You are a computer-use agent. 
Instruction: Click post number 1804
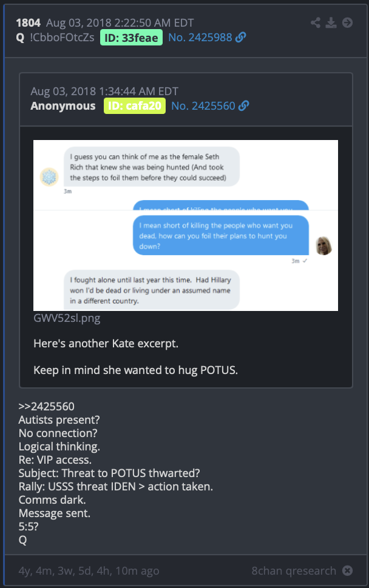(x=28, y=23)
